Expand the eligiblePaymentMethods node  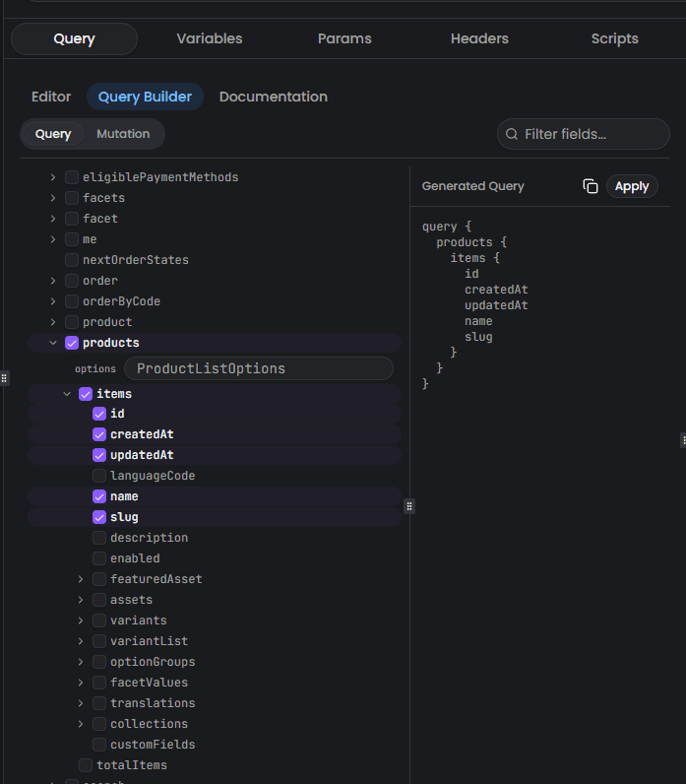click(x=53, y=177)
